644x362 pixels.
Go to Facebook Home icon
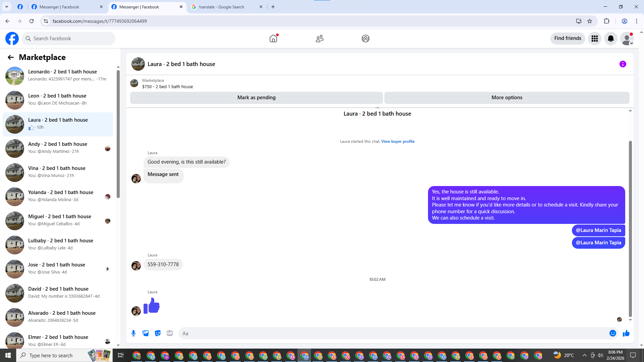[x=273, y=39]
